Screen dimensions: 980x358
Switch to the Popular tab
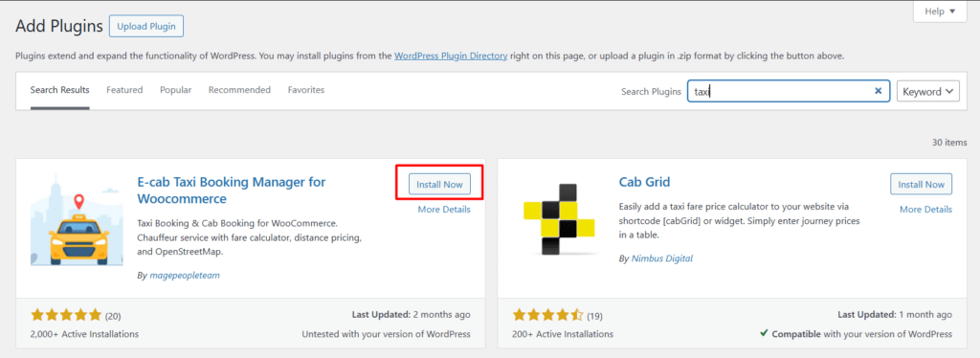[x=176, y=90]
